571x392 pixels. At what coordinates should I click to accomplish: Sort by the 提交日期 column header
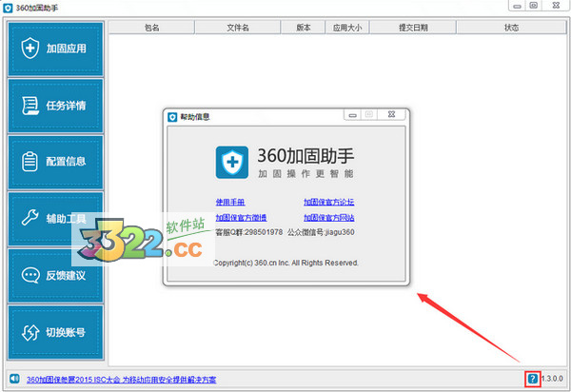click(413, 28)
